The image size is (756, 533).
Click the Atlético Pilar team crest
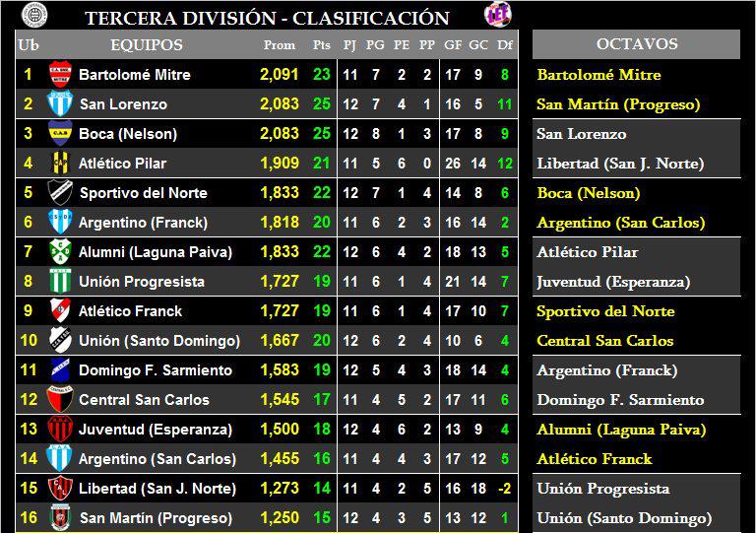[60, 164]
